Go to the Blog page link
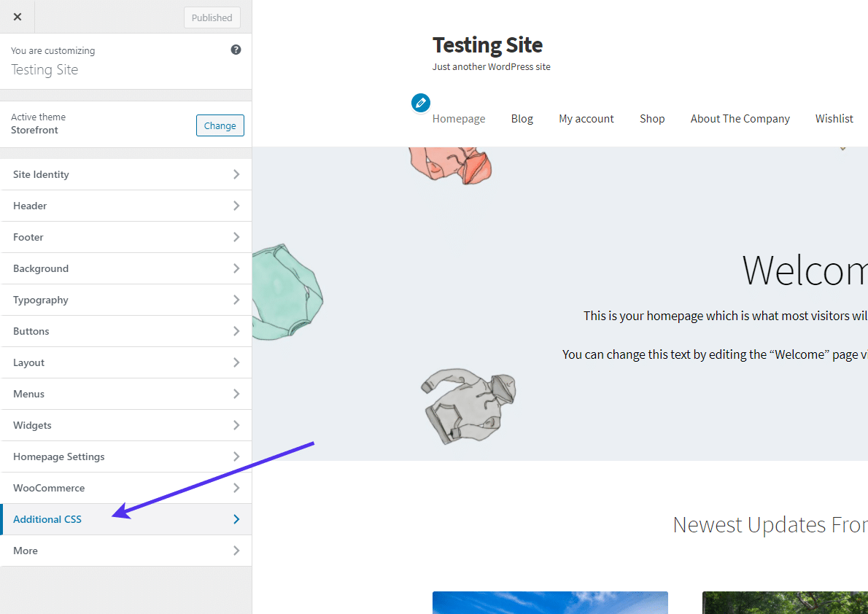The image size is (868, 614). (x=522, y=119)
